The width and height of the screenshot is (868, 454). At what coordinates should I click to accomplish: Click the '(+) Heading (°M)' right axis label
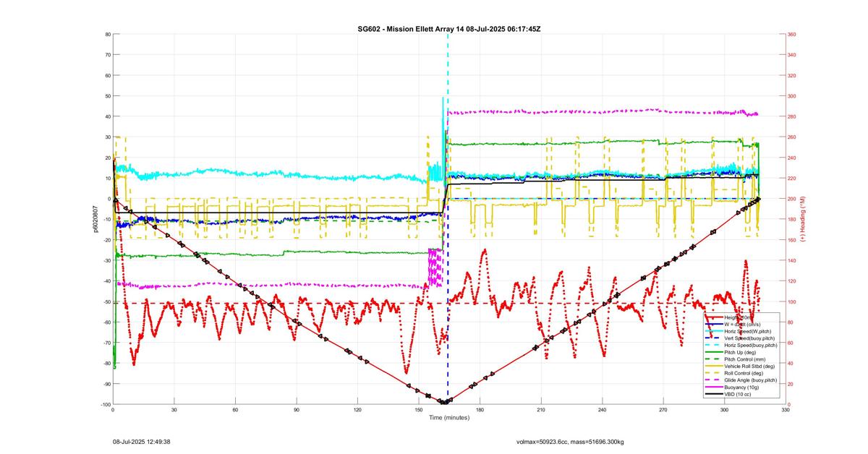coord(801,218)
